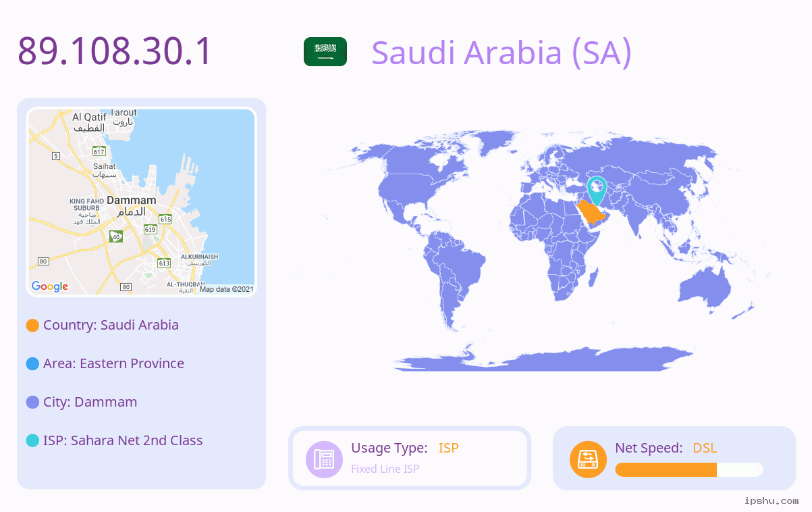Click the purple dot beside City

32,403
